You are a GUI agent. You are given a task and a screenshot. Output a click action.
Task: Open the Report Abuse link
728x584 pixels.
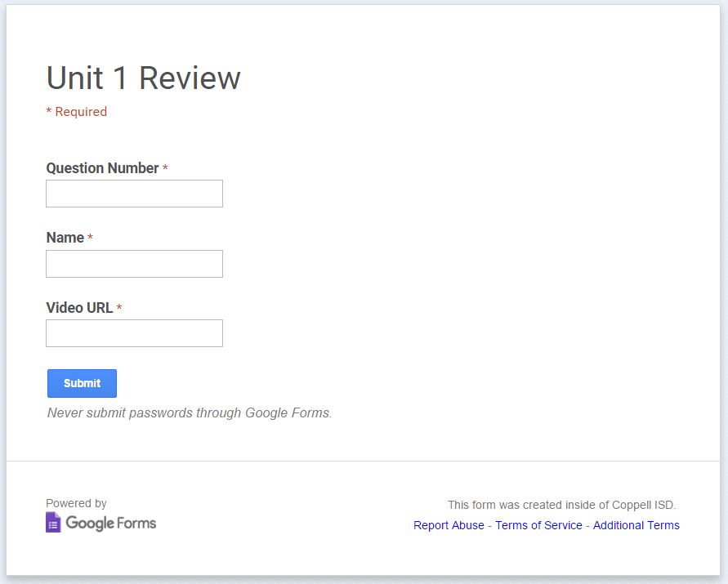(x=449, y=525)
